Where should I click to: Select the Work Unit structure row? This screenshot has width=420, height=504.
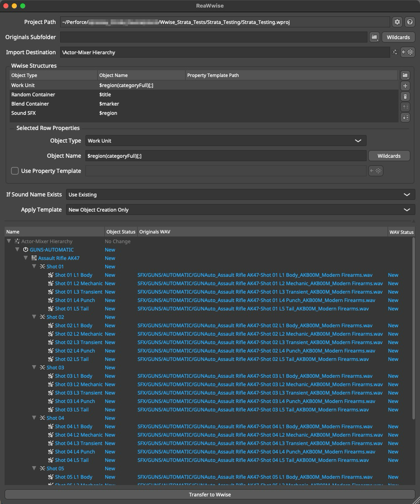[204, 85]
